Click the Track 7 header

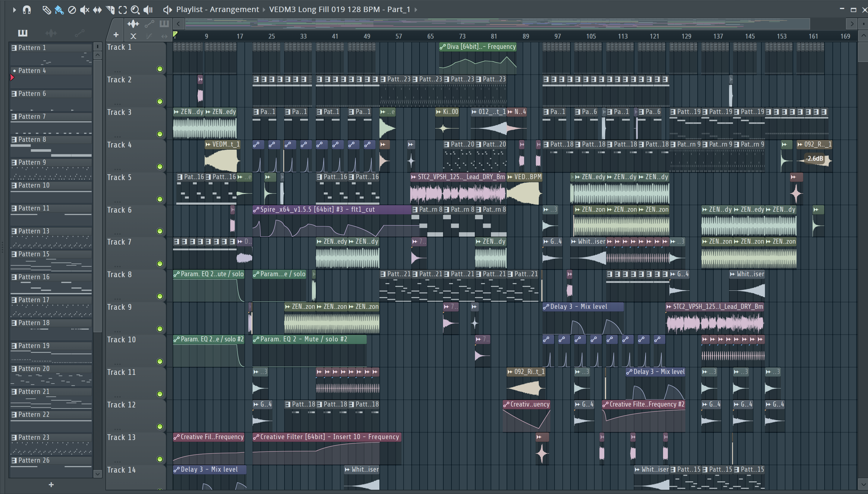click(x=136, y=253)
